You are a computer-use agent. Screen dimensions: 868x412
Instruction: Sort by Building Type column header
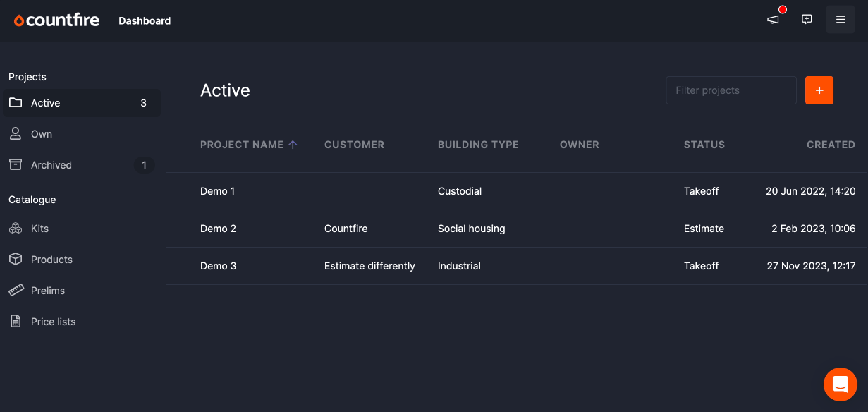click(x=478, y=145)
